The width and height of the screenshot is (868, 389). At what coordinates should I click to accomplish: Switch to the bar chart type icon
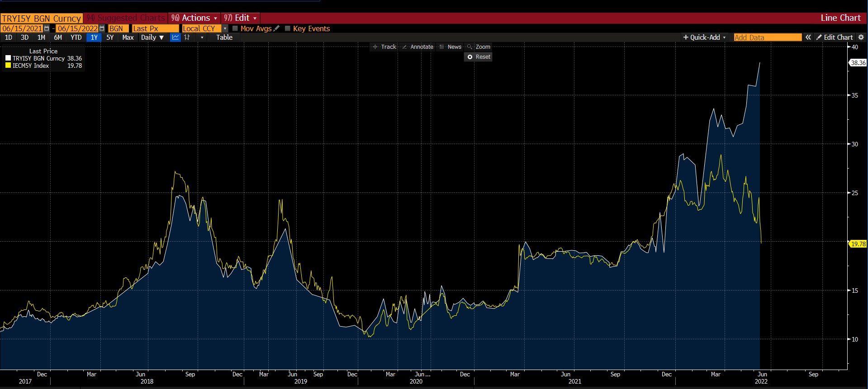click(187, 37)
